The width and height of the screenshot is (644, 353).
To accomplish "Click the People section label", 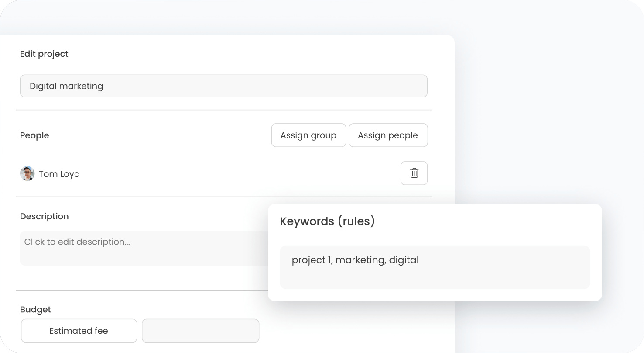I will [34, 135].
